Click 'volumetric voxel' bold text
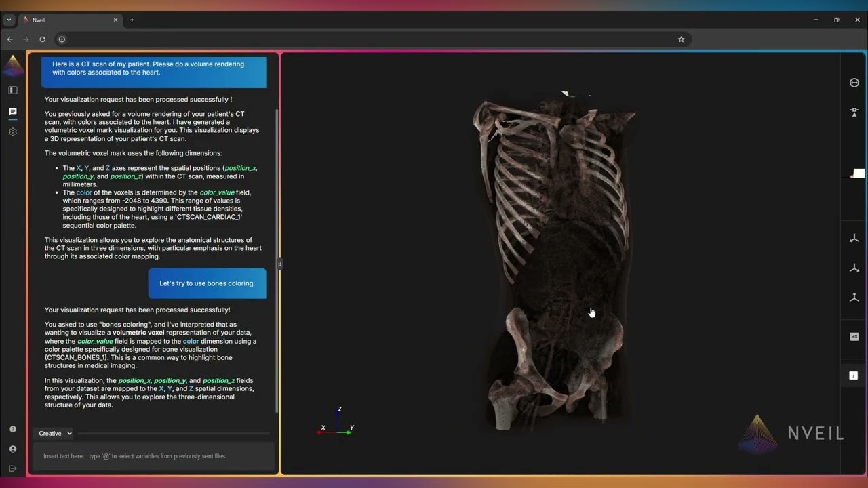This screenshot has height=488, width=868. 138,333
